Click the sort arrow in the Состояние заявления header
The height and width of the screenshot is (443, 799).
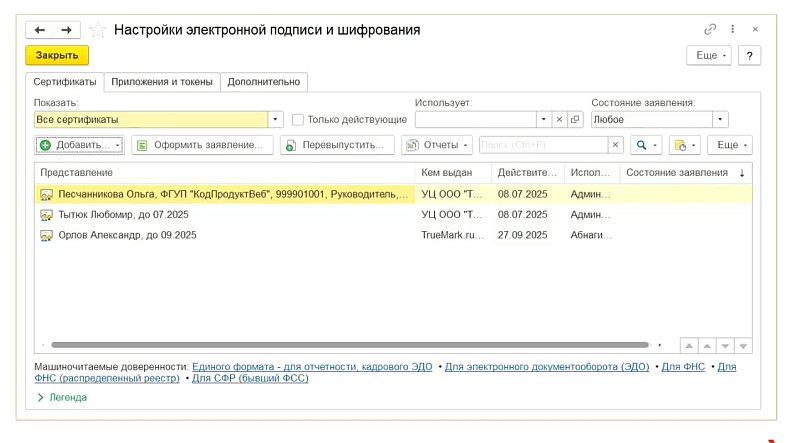742,173
